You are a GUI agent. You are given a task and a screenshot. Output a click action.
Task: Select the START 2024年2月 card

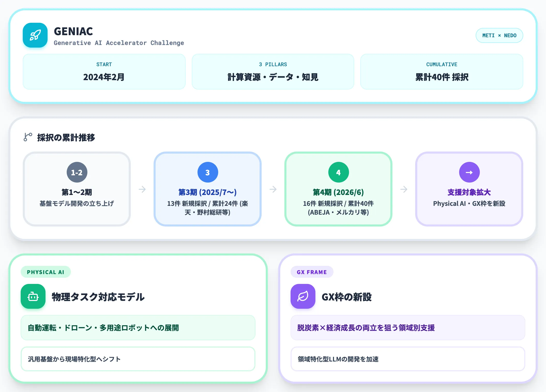[x=104, y=72]
